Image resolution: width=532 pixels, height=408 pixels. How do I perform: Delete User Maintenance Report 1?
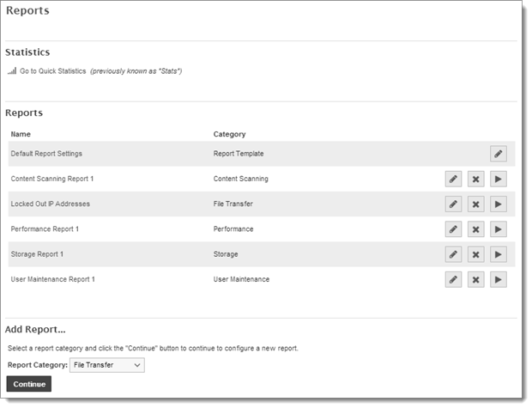tap(475, 279)
